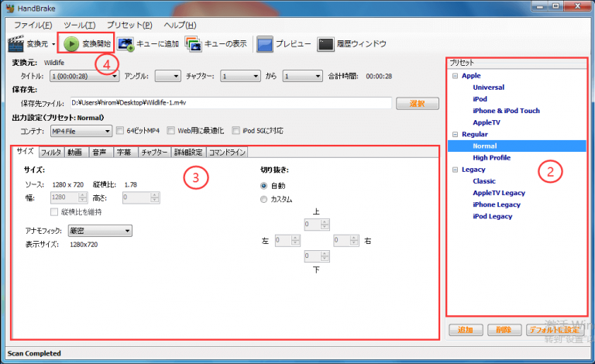The width and height of the screenshot is (595, 364).
Task: Switch to the サイズ tab
Action: point(26,151)
